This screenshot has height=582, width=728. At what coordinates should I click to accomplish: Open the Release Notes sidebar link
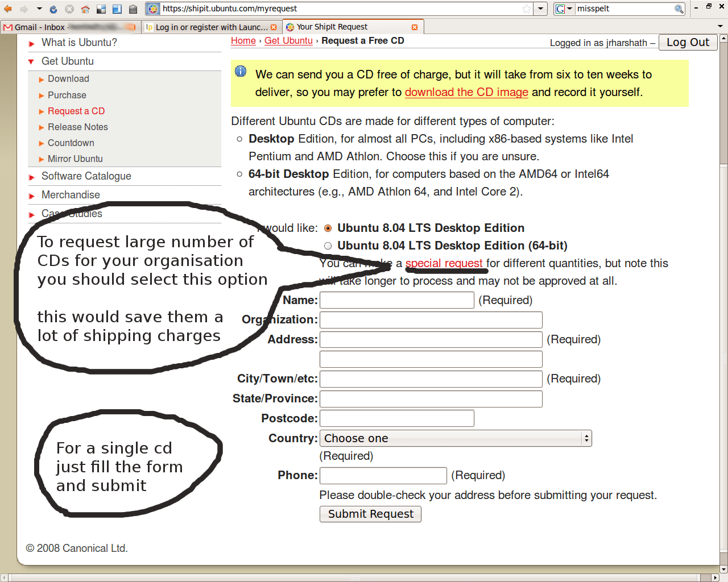(78, 127)
